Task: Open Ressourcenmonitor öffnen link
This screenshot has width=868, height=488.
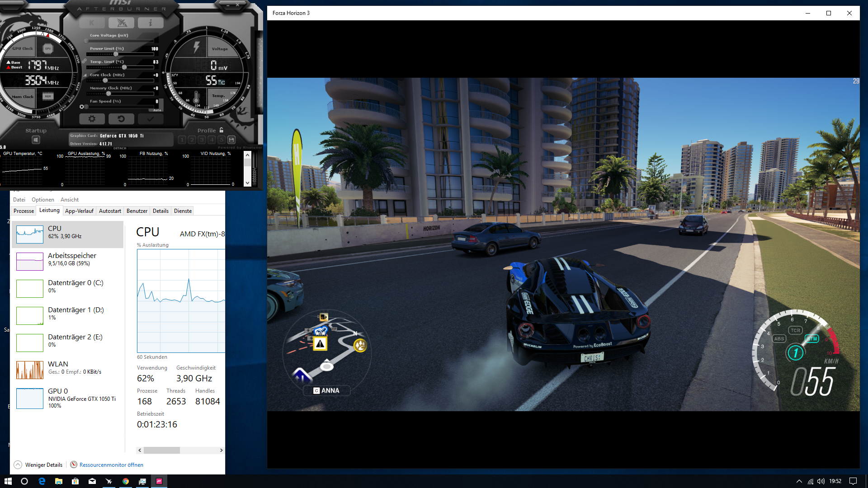Action: (111, 465)
